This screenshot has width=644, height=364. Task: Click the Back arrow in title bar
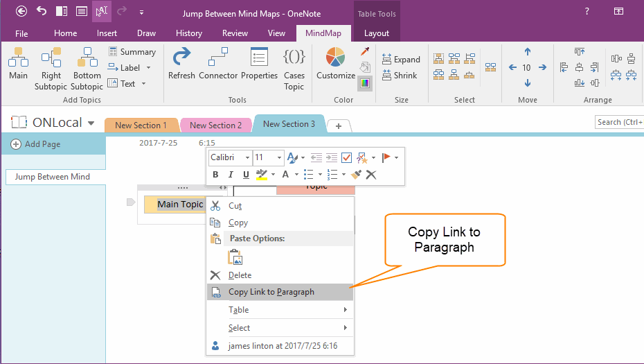21,11
